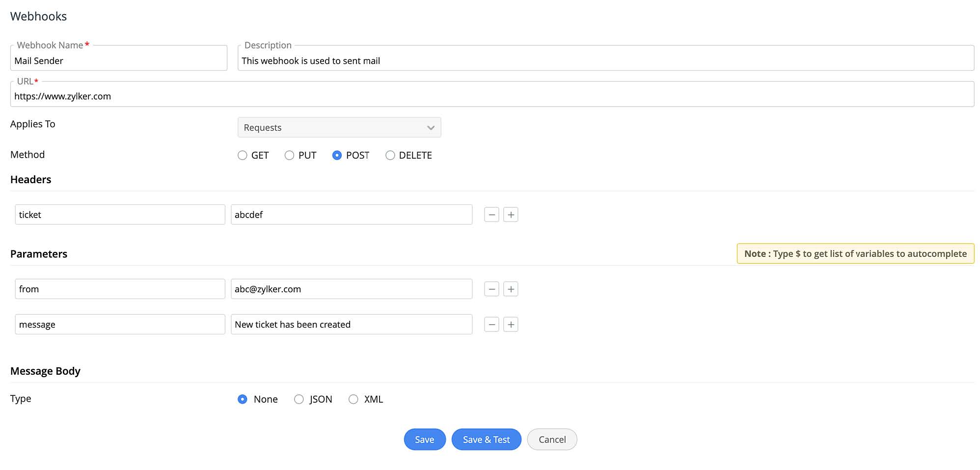Click Save & Test button
This screenshot has width=980, height=470.
tap(486, 440)
